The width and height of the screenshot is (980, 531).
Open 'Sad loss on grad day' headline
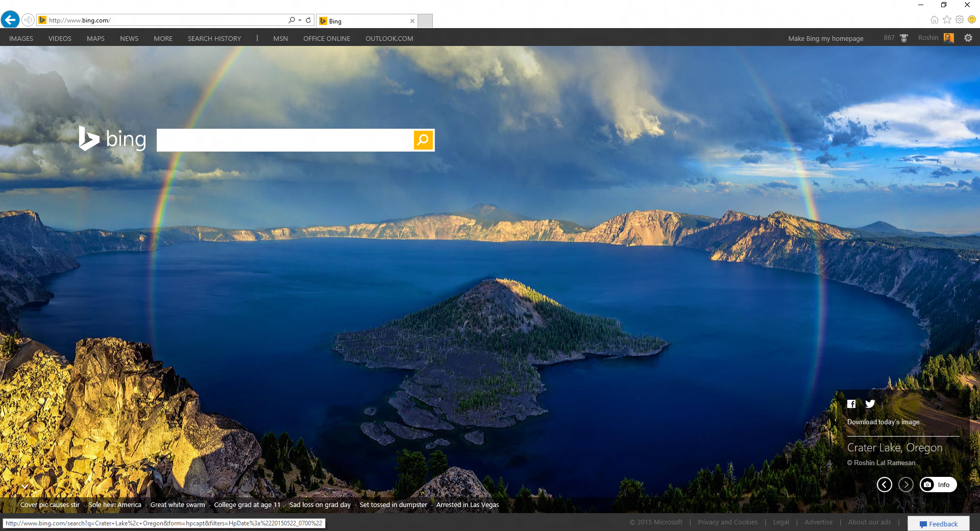[320, 504]
